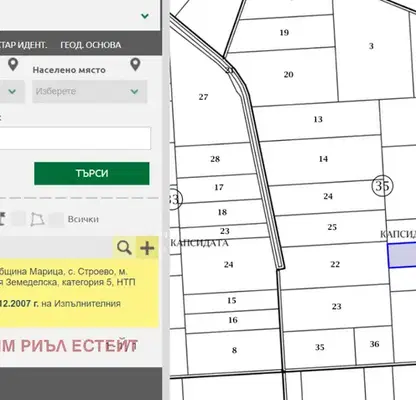Open the Населено място Изберете dropdown
The height and width of the screenshot is (400, 416).
[90, 91]
